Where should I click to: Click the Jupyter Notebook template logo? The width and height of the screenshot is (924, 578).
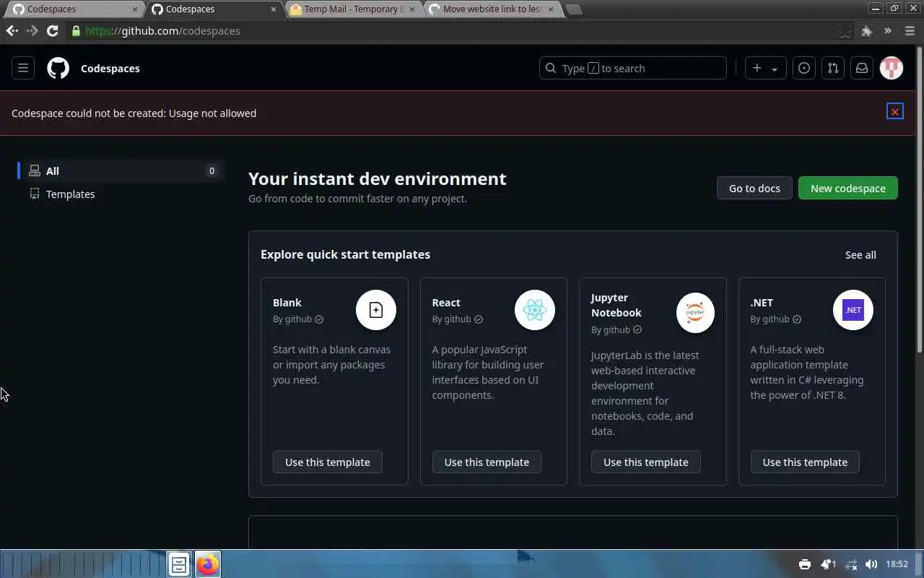click(695, 313)
